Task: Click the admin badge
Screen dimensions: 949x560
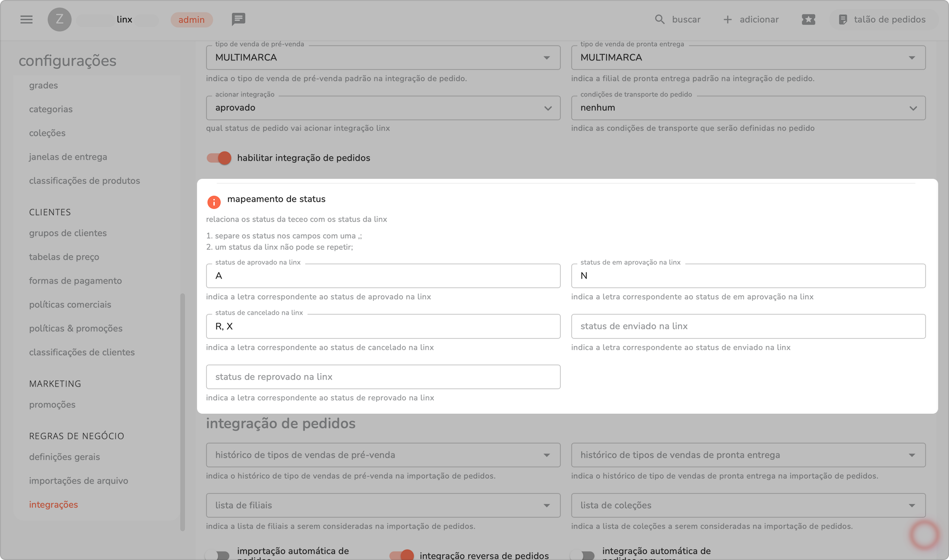Action: (x=191, y=19)
